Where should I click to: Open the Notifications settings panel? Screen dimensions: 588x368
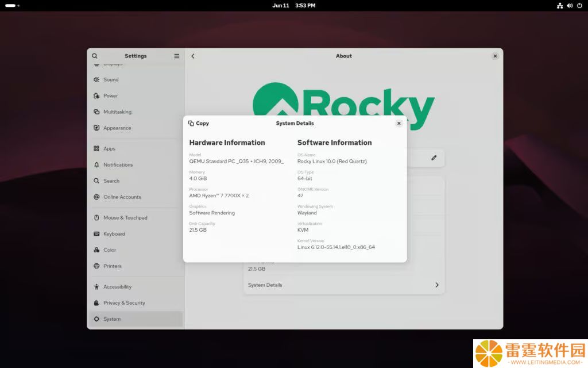coord(137,165)
